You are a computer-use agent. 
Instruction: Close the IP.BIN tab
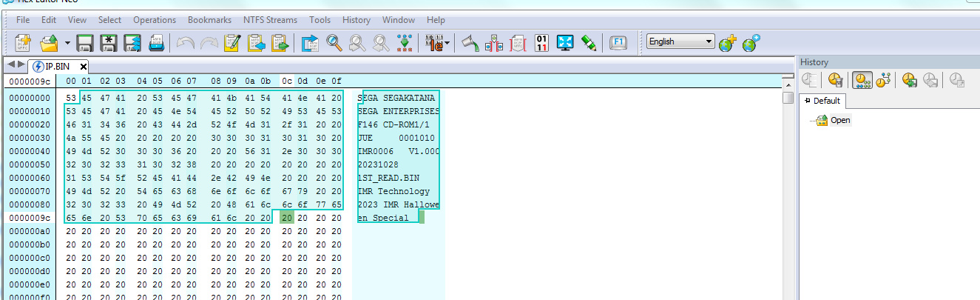(83, 66)
